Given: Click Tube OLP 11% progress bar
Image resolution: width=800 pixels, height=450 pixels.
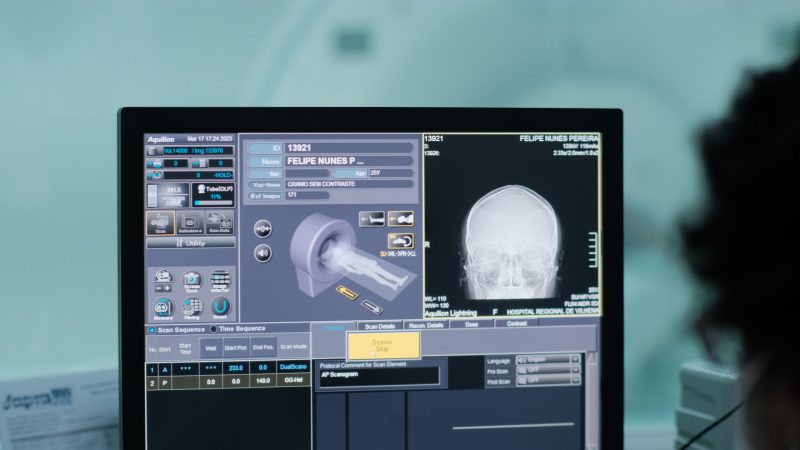Looking at the screenshot, I should point(213,203).
